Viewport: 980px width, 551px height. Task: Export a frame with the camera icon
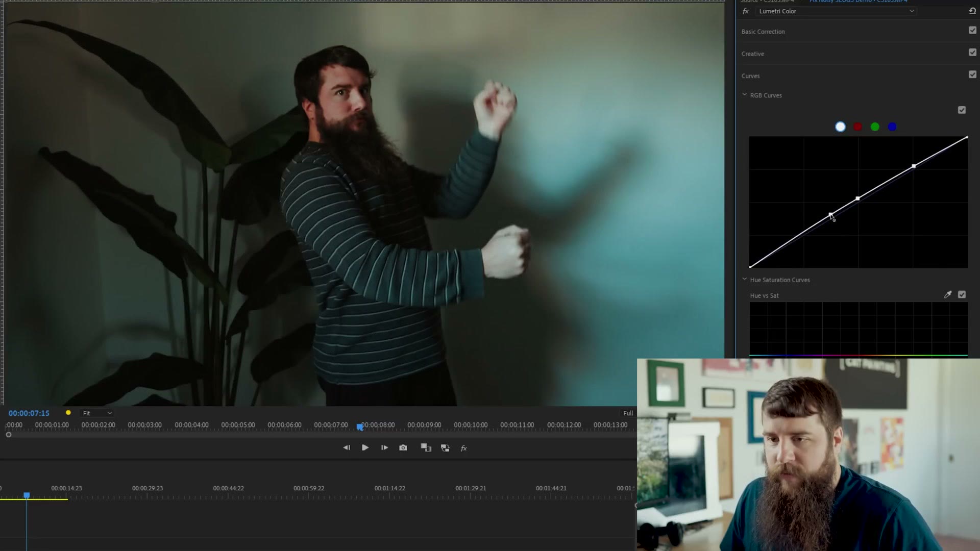[403, 448]
